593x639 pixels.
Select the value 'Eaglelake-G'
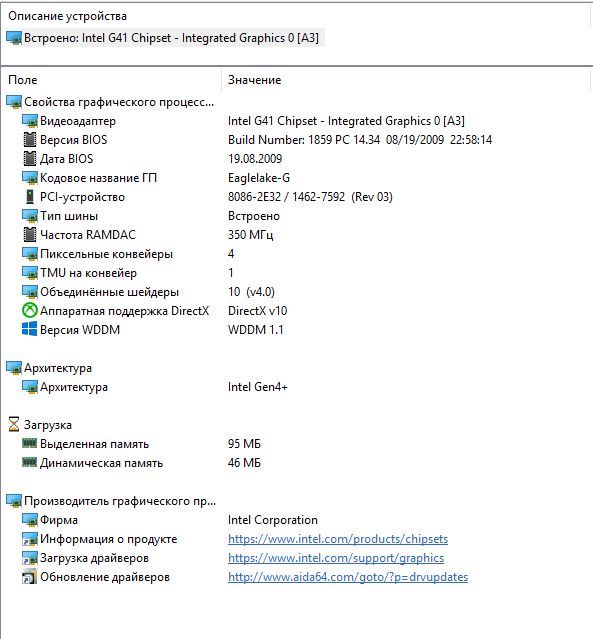point(259,178)
